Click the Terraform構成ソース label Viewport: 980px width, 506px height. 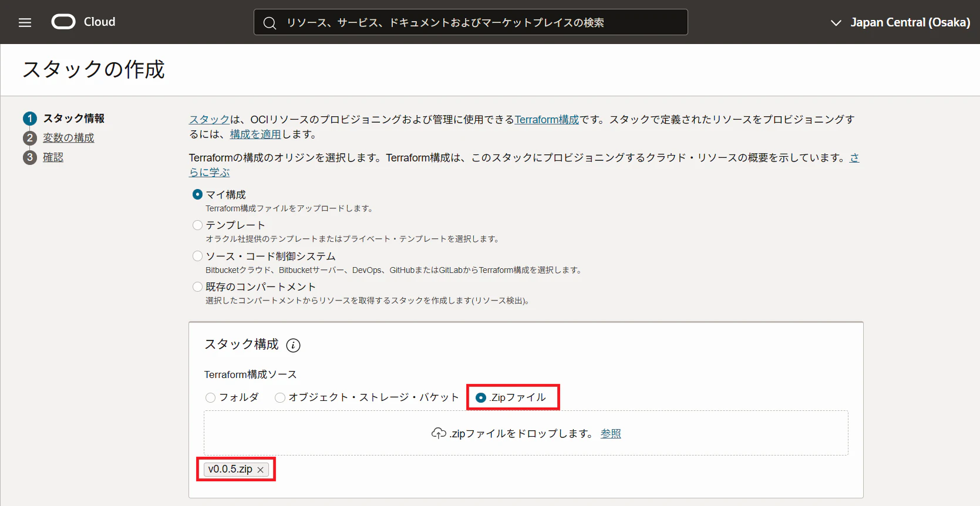(x=250, y=375)
